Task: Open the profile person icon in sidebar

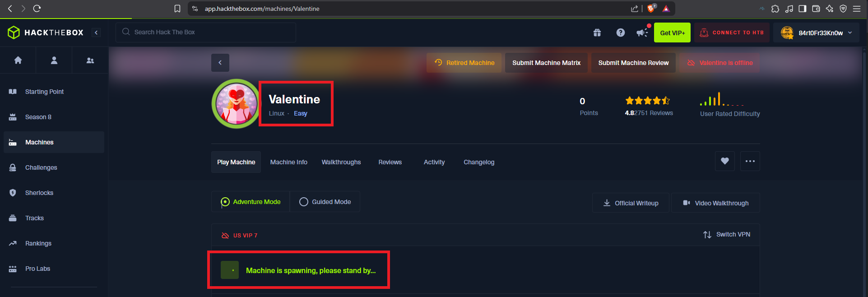Action: [x=54, y=60]
